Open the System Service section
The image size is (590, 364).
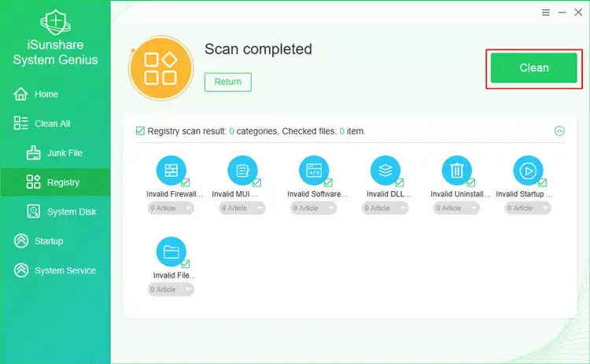coord(55,270)
